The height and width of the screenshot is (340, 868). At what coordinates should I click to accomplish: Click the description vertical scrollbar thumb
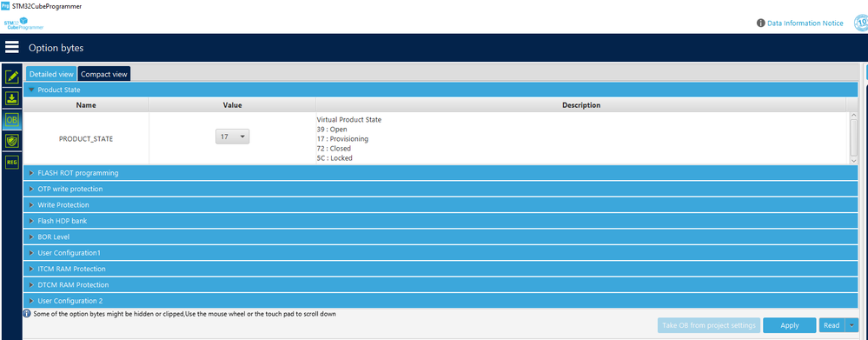click(x=853, y=137)
